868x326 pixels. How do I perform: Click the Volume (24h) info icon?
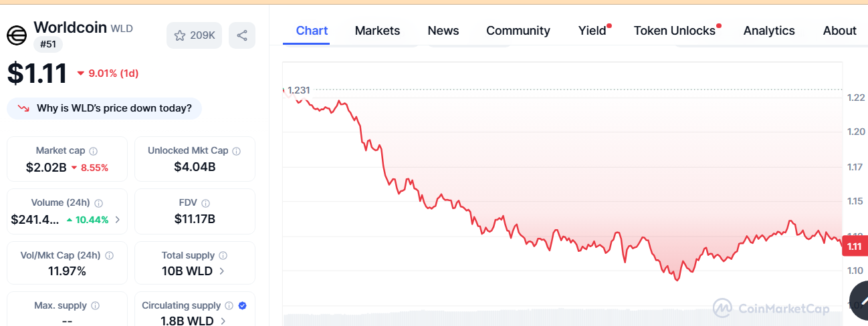[x=98, y=203]
